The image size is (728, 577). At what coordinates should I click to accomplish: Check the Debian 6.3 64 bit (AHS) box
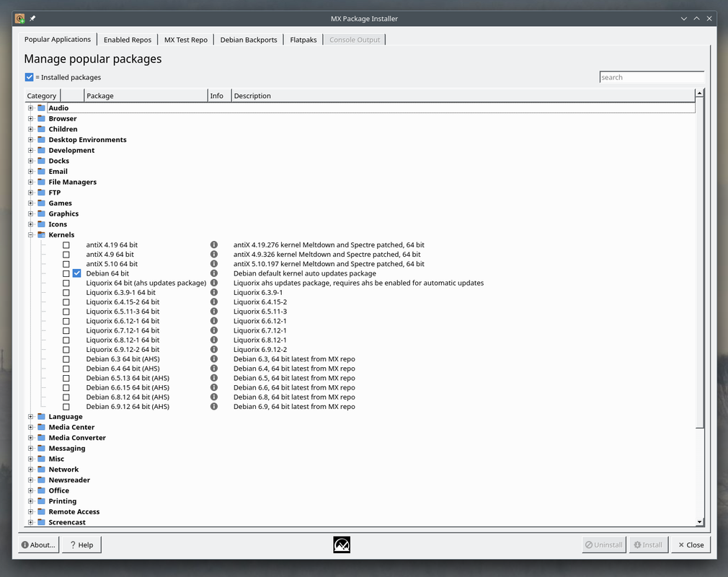click(66, 359)
